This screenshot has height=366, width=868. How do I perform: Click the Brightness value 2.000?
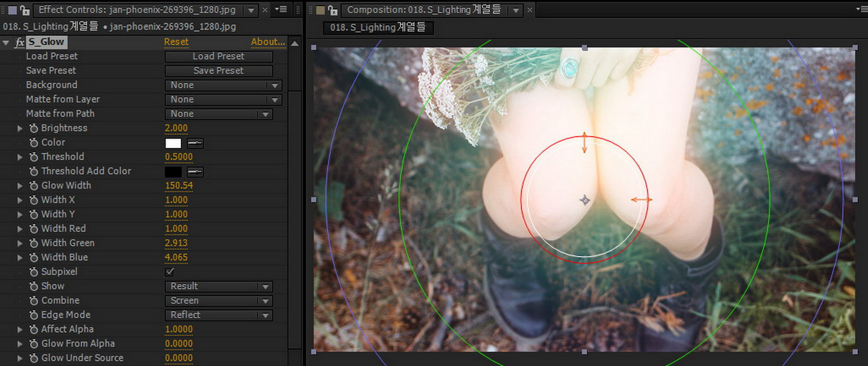[x=176, y=128]
